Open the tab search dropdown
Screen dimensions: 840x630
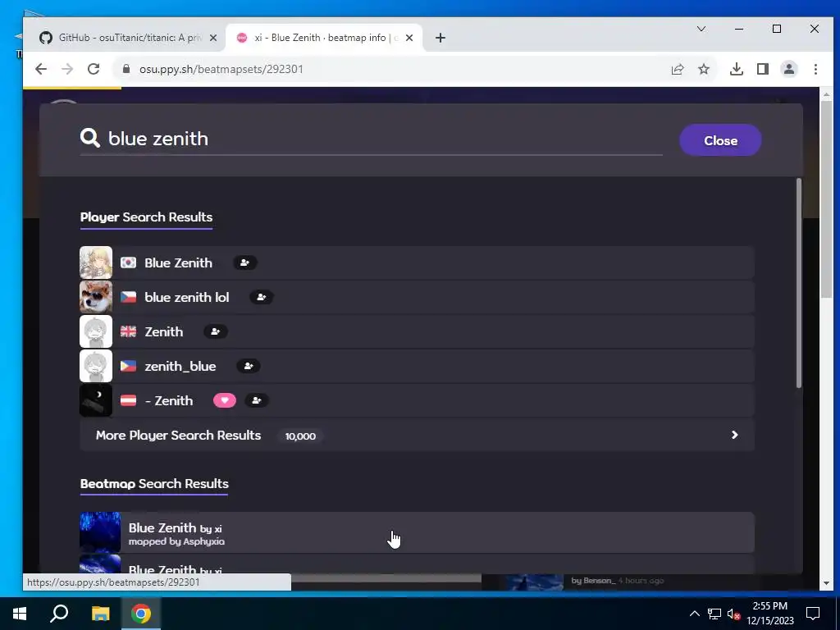pyautogui.click(x=701, y=29)
